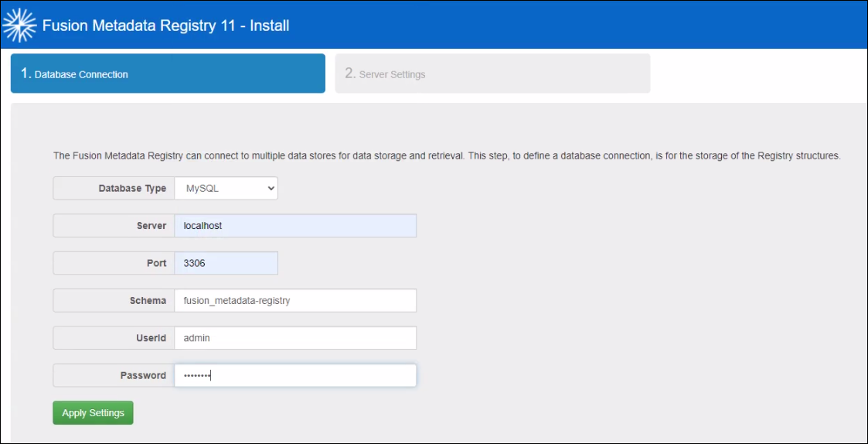868x444 pixels.
Task: Click the Port field showing 3306
Action: point(226,263)
